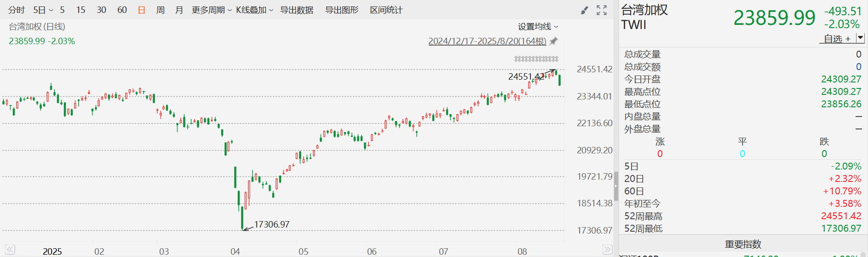Image resolution: width=868 pixels, height=257 pixels.
Task: Click the 52周最低 value 17306.97
Action: pyautogui.click(x=841, y=228)
